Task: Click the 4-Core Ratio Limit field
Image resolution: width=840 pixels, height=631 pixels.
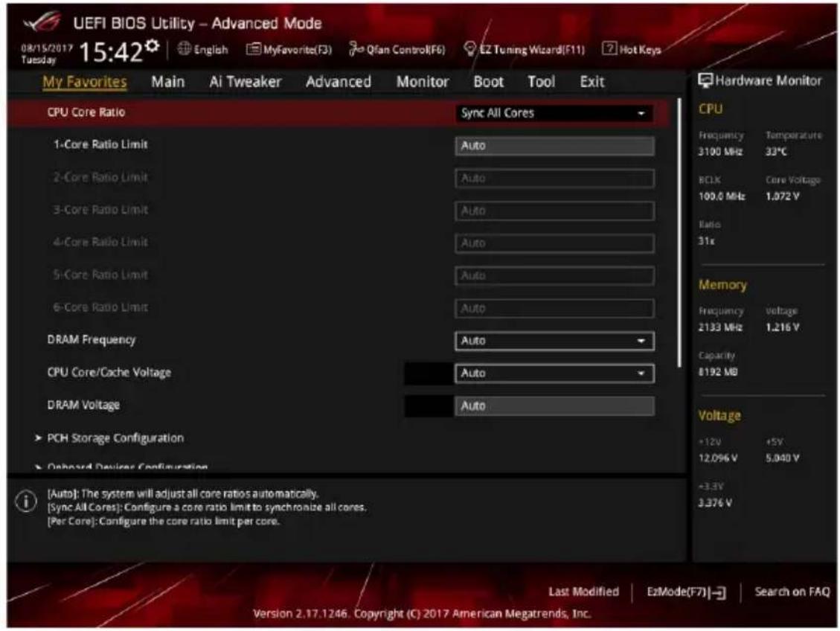Action: (554, 243)
